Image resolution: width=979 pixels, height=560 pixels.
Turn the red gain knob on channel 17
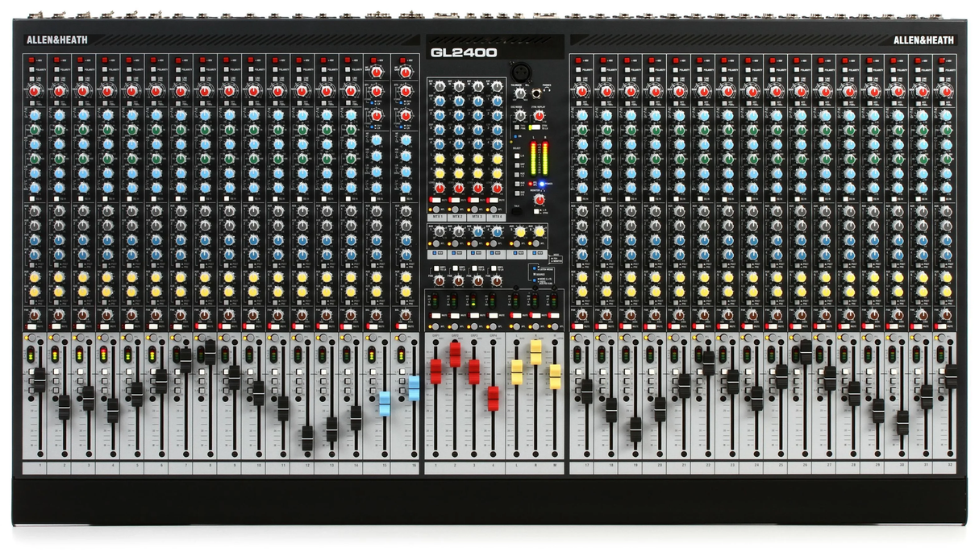coord(582,91)
